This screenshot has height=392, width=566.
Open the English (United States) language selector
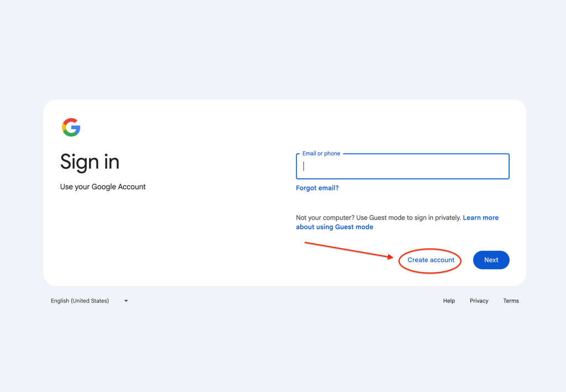tap(80, 301)
